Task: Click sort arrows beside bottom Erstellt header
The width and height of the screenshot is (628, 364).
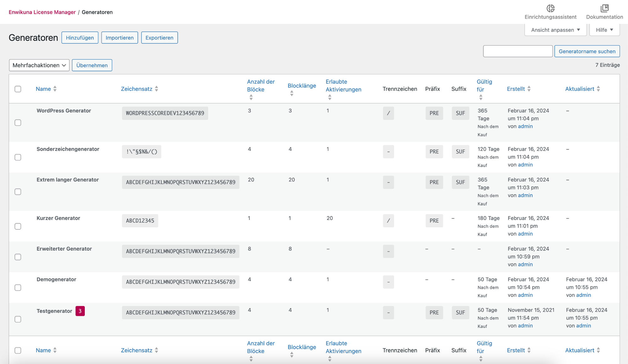Action: pos(529,350)
